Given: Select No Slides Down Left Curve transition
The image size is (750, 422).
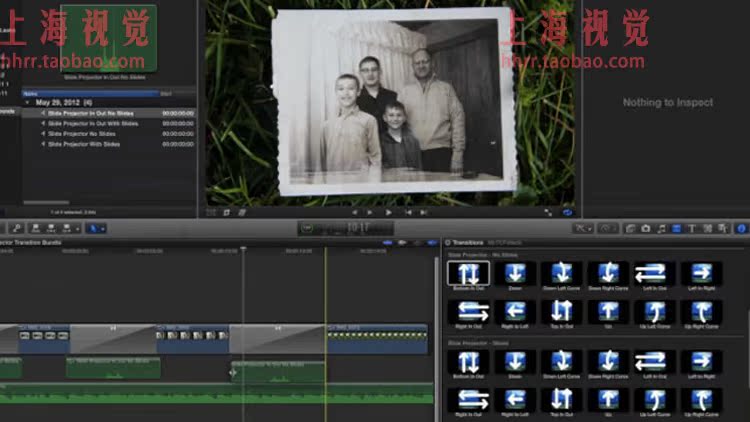Looking at the screenshot, I should pos(562,276).
